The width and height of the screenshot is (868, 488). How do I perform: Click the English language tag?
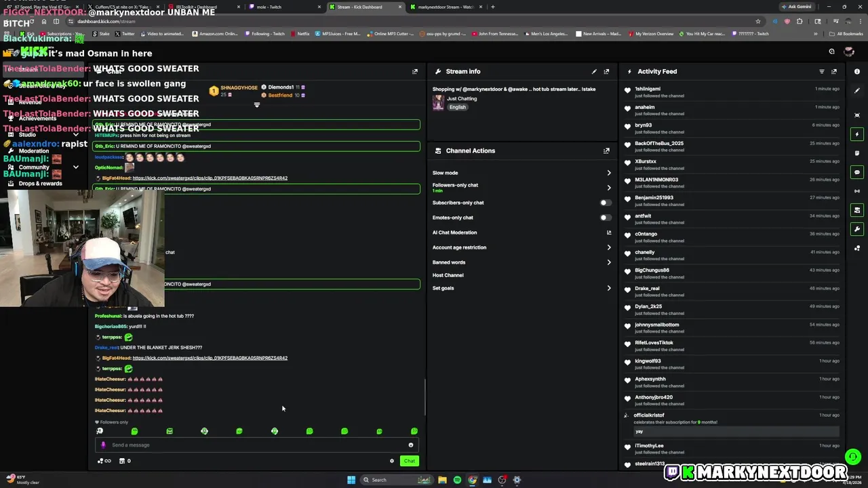click(458, 107)
